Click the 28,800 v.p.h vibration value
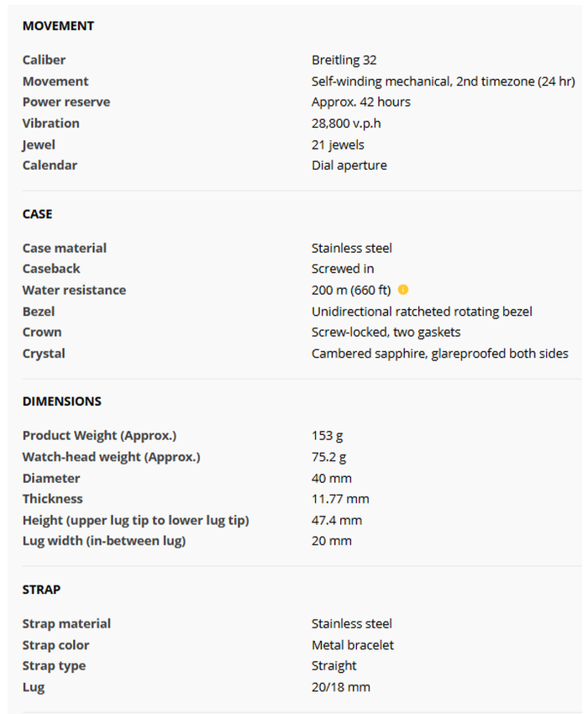 tap(349, 123)
